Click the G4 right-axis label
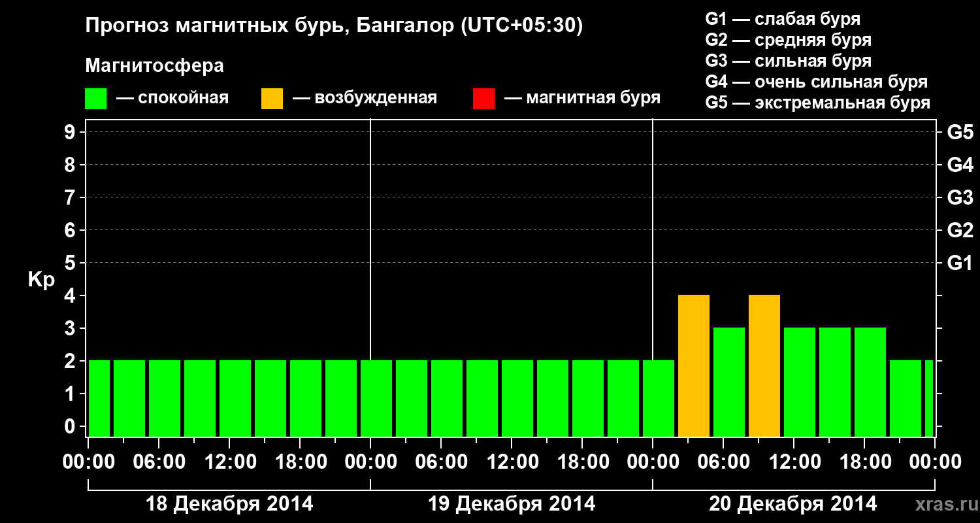Screen dimensions: 980x523 pyautogui.click(x=960, y=165)
